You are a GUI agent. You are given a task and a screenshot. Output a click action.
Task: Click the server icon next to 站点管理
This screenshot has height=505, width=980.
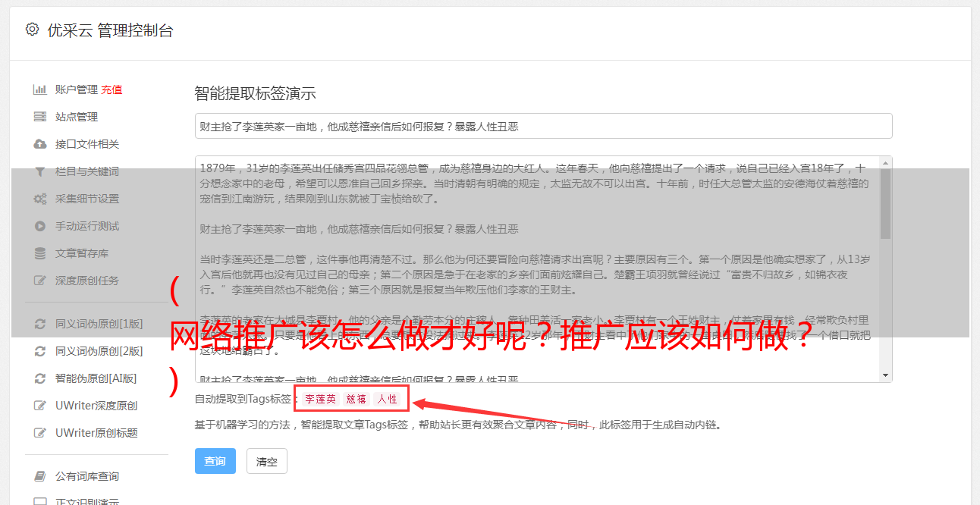[x=40, y=117]
